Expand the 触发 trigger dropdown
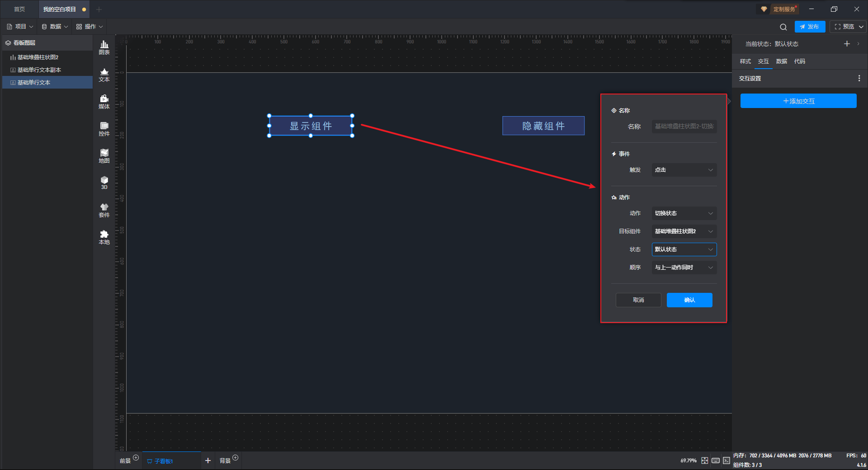The width and height of the screenshot is (868, 470). (x=684, y=170)
